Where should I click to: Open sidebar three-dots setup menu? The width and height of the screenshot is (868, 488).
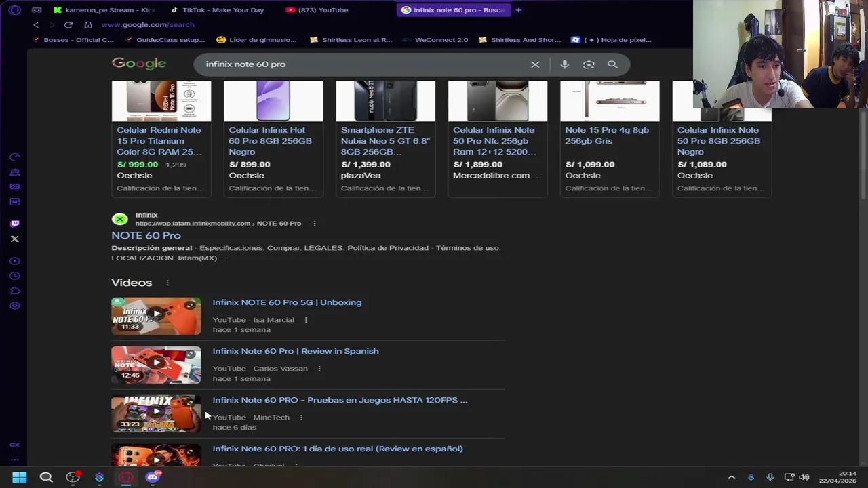[x=15, y=459]
